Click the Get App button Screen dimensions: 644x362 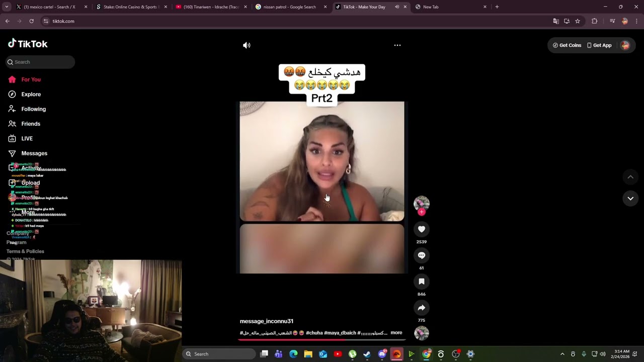pyautogui.click(x=599, y=45)
